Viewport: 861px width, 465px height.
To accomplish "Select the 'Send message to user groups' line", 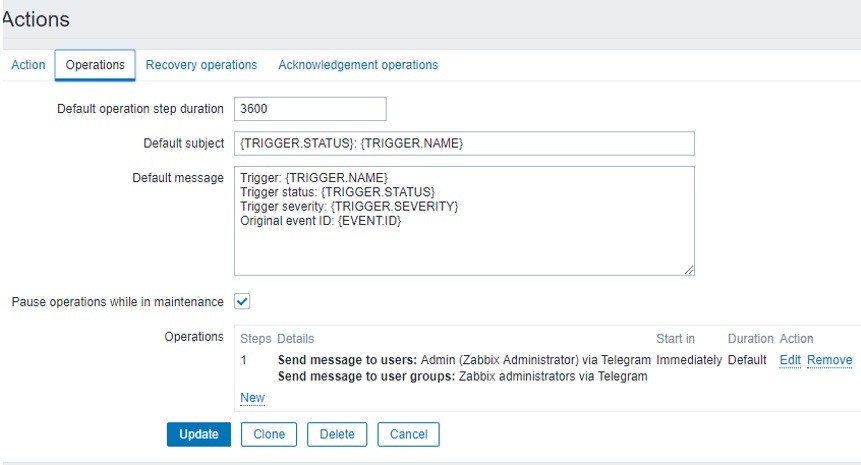I will click(x=462, y=377).
